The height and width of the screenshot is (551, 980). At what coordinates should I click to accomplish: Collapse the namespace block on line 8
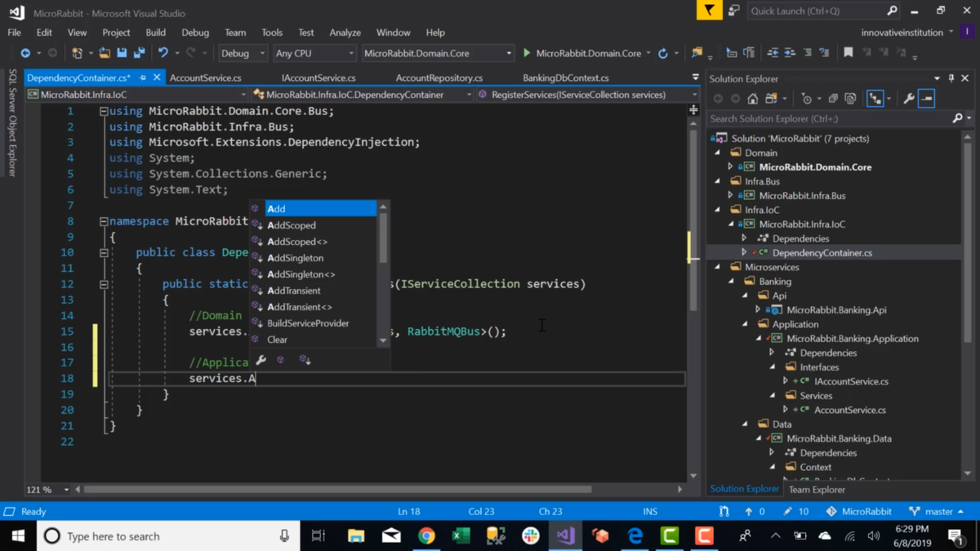pyautogui.click(x=104, y=221)
